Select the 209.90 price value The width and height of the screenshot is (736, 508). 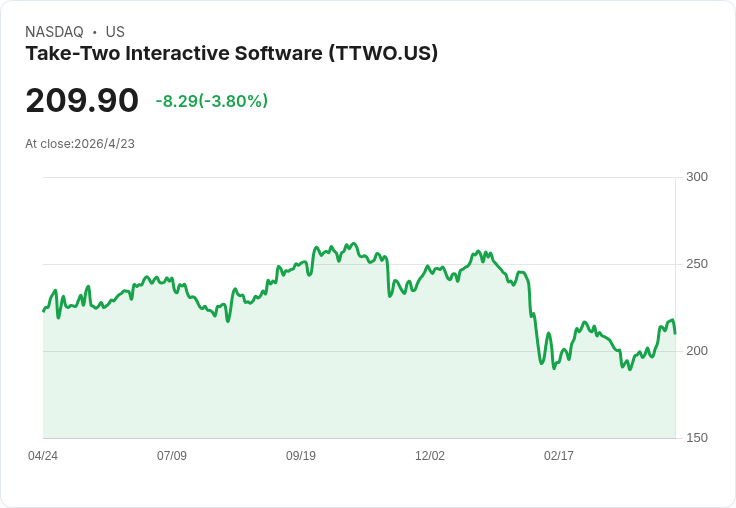82,100
